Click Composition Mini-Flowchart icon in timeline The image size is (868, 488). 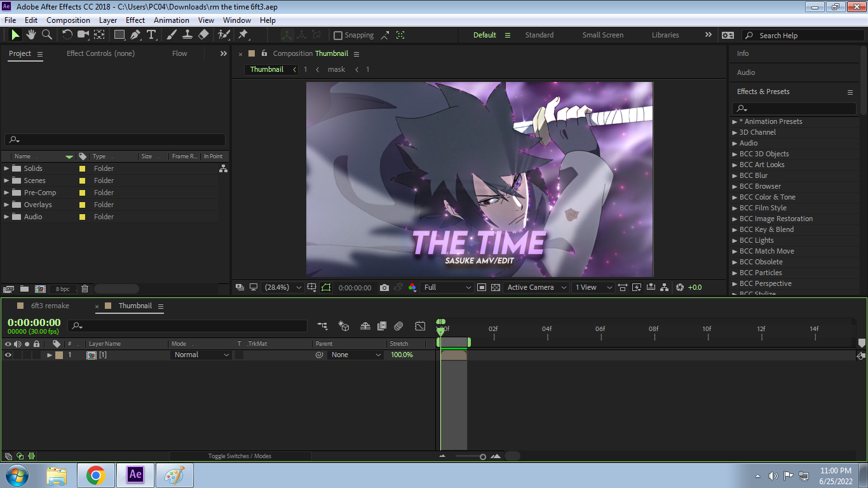323,326
